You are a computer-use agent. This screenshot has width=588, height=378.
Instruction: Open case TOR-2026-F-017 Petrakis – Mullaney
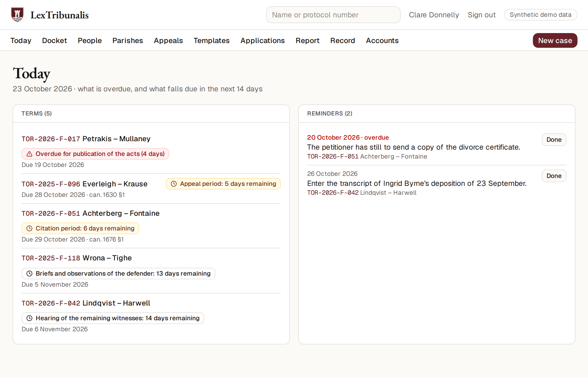[86, 139]
